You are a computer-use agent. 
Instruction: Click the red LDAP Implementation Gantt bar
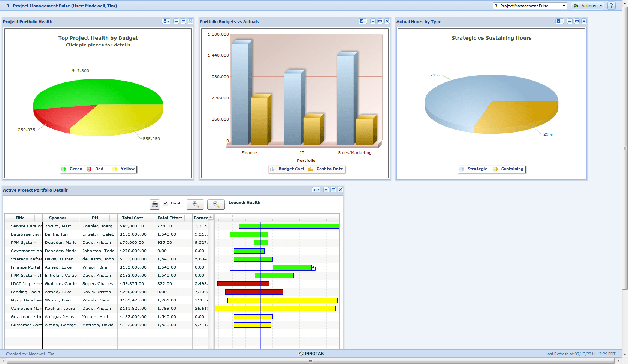coord(243,284)
